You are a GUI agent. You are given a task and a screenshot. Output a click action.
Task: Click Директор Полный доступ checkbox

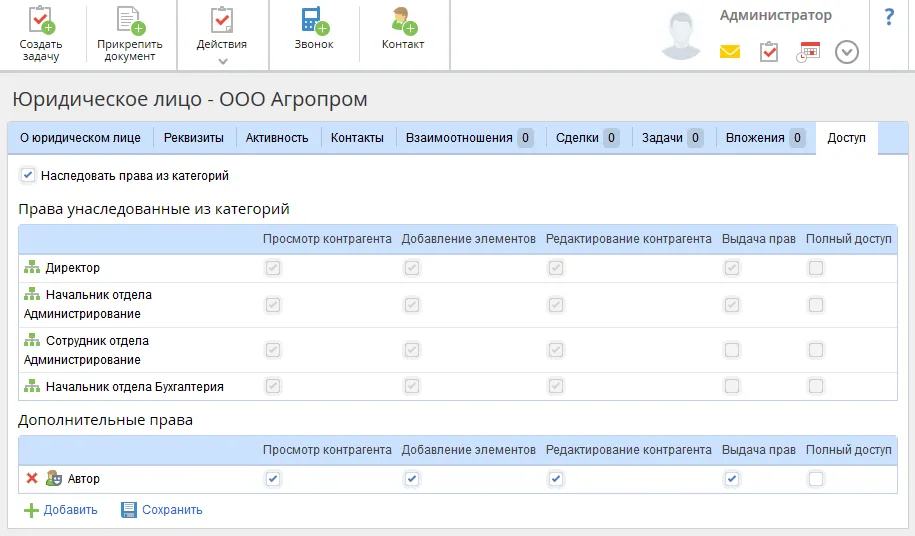[x=816, y=268]
